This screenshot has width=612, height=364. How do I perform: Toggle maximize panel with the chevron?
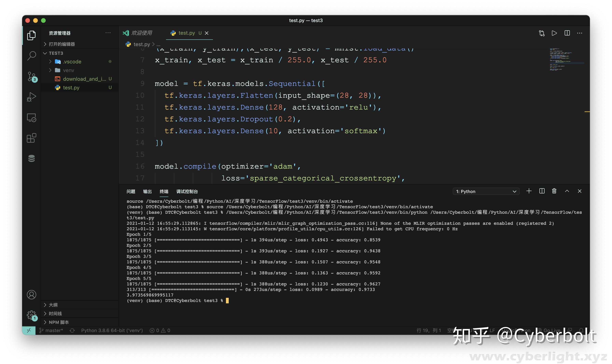567,191
